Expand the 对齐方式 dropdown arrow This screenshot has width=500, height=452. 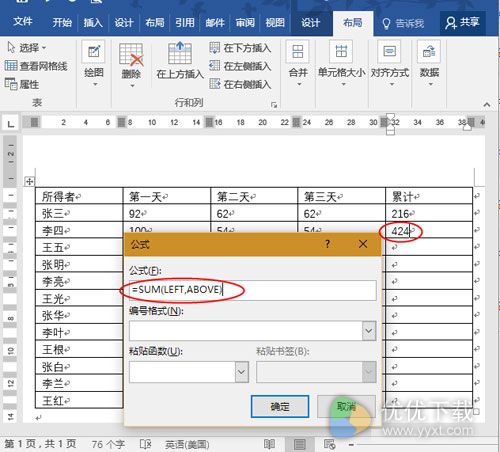392,84
